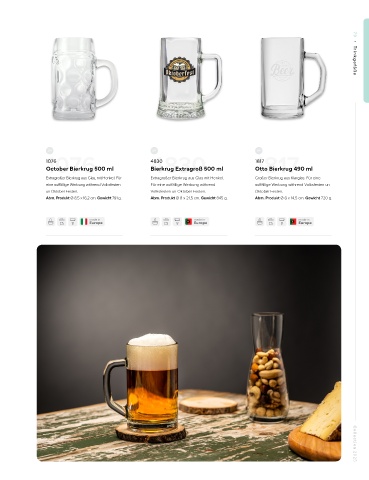
Task: Click the dimpled October beer mug image
Action: click(x=84, y=79)
